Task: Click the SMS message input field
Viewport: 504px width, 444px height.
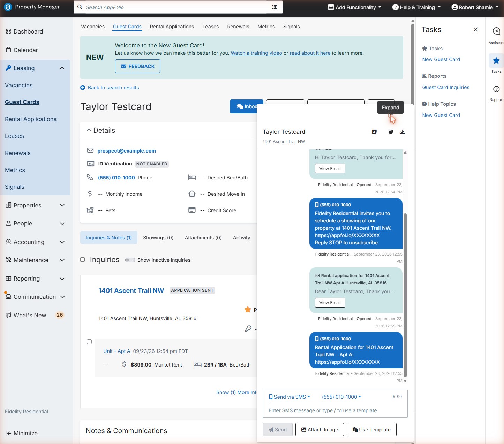Action: [x=335, y=410]
